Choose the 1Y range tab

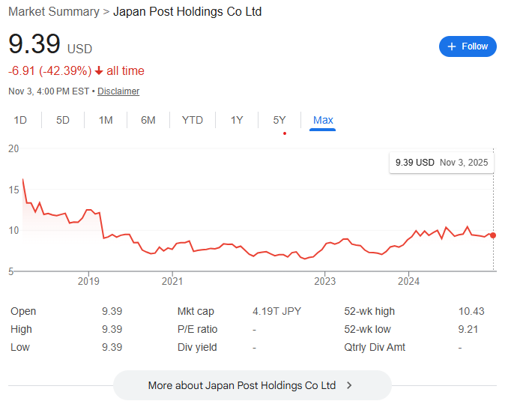[x=237, y=120]
